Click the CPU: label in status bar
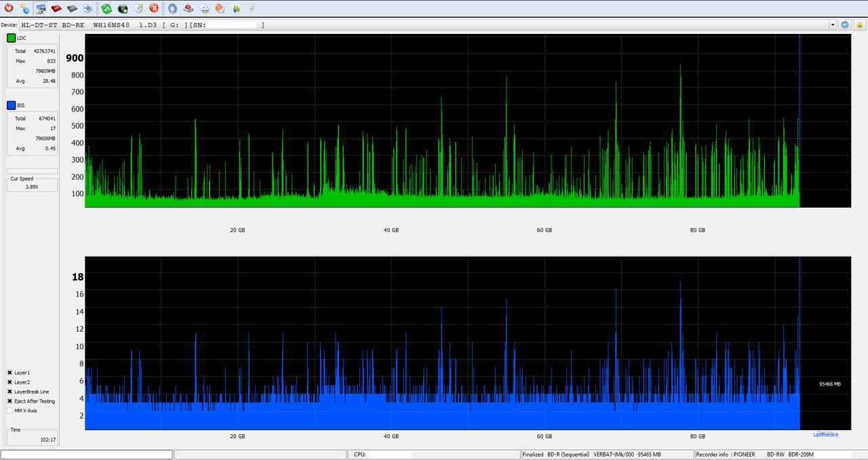The height and width of the screenshot is (460, 868). [x=360, y=455]
